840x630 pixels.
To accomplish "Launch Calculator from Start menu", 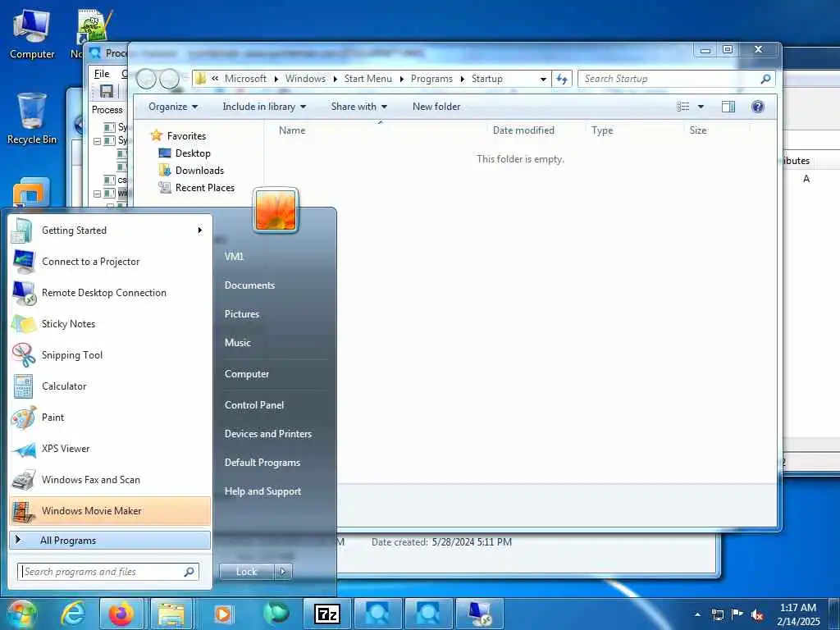I will pos(110,386).
